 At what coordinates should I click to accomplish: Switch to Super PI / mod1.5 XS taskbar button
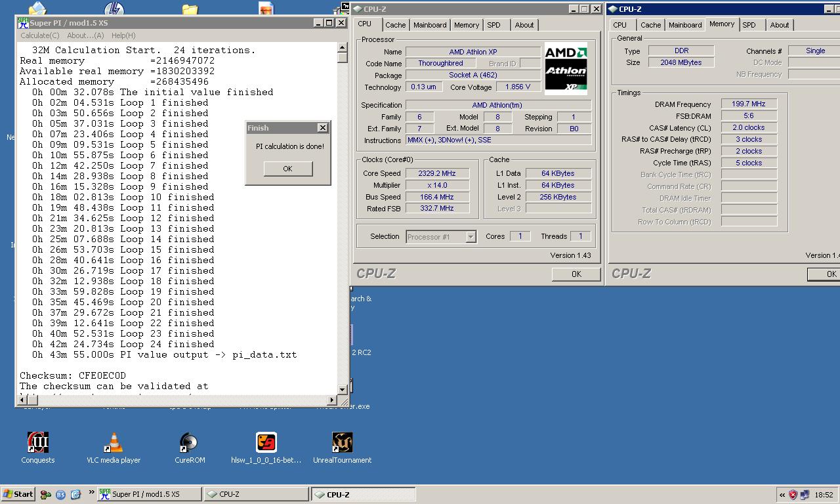pos(150,494)
